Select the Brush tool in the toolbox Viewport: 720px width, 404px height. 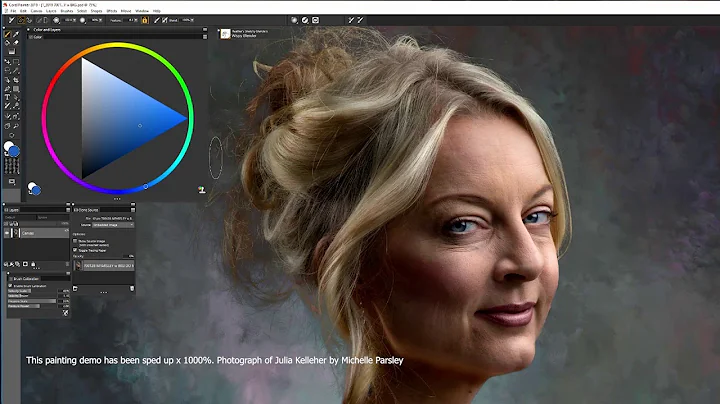[x=7, y=34]
